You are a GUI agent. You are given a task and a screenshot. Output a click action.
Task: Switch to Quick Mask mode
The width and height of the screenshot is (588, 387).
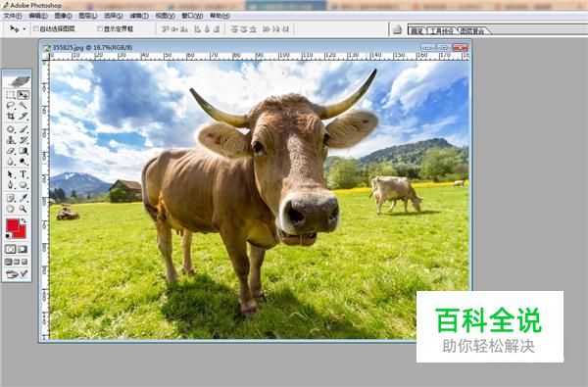tap(23, 249)
